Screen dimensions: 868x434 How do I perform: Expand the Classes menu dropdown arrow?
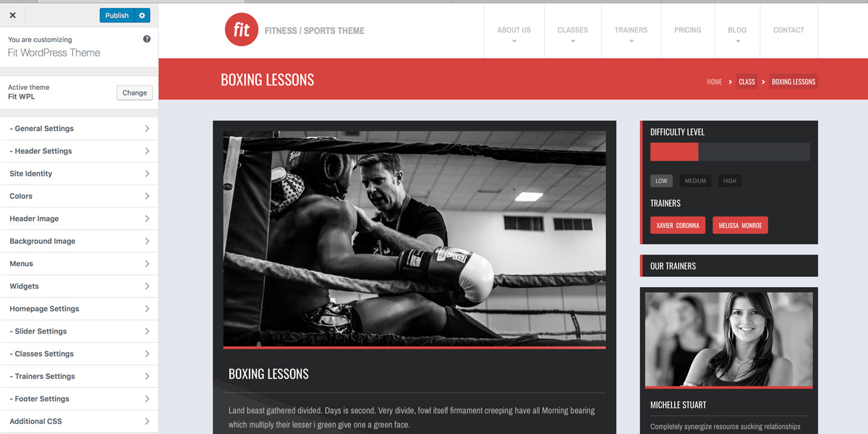pos(573,42)
